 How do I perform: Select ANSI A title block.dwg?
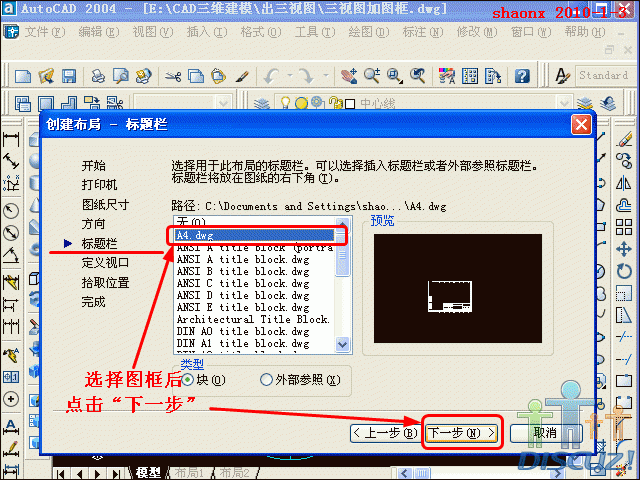(x=255, y=260)
